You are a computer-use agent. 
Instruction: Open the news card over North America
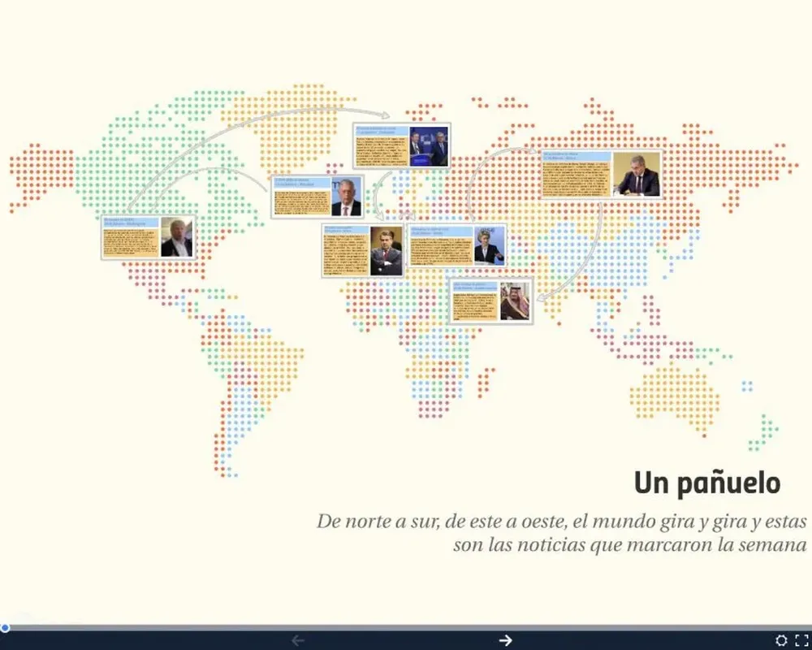point(148,237)
